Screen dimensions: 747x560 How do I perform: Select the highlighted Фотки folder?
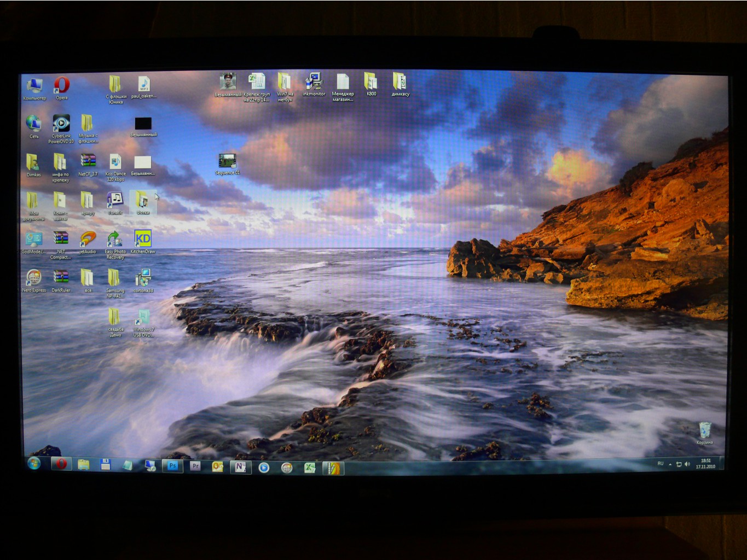tap(143, 203)
